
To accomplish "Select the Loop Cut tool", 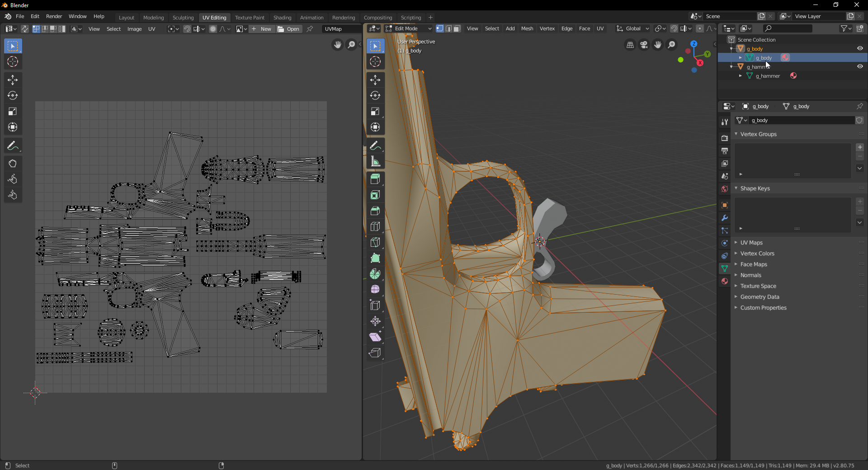I will click(x=375, y=227).
